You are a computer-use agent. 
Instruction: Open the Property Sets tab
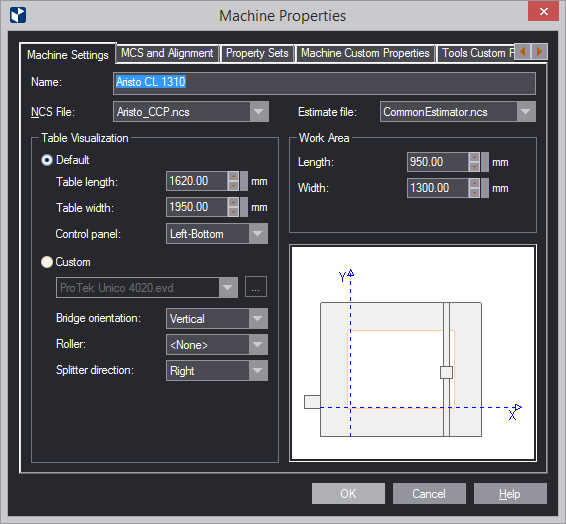[x=257, y=53]
